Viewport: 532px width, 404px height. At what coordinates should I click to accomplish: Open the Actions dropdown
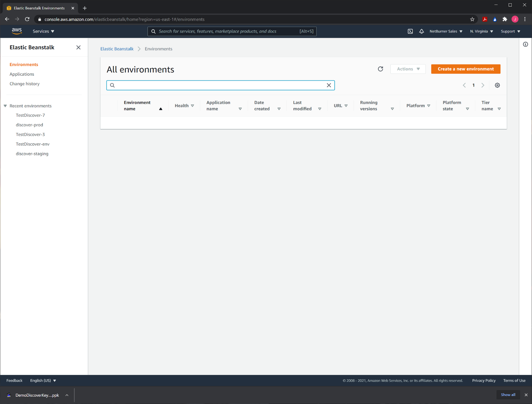[x=408, y=69]
